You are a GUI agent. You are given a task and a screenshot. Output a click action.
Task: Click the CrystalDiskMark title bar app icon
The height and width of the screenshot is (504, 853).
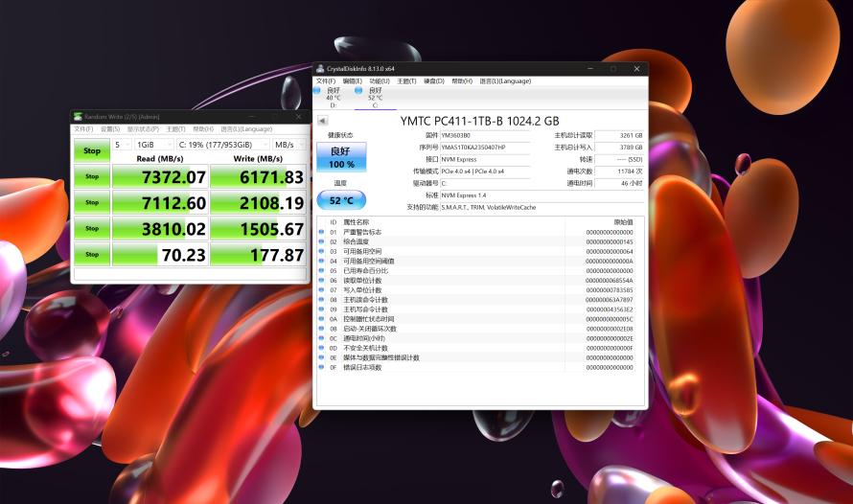[x=78, y=116]
